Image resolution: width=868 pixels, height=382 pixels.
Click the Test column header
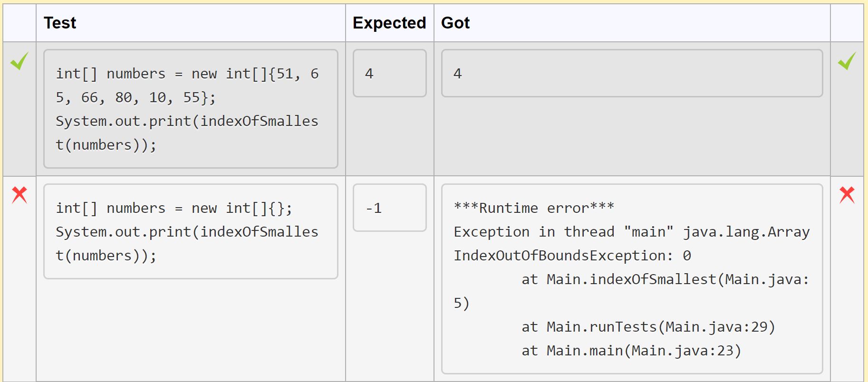(60, 23)
